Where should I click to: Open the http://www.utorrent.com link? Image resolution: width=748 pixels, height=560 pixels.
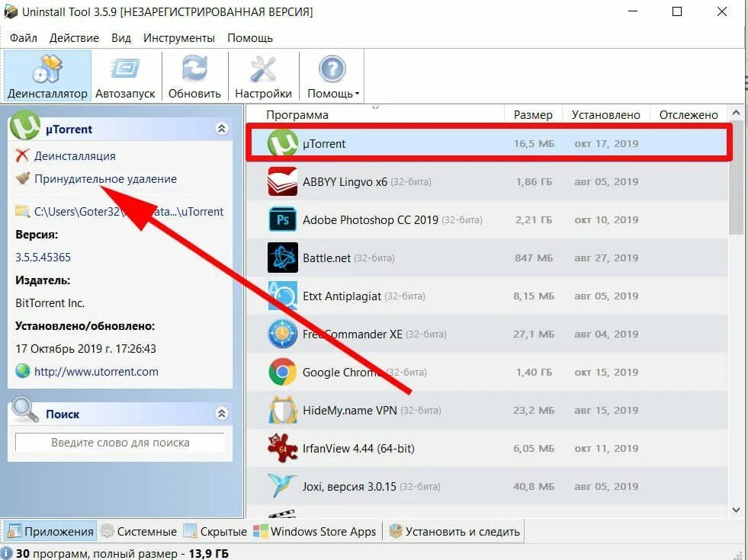click(96, 372)
